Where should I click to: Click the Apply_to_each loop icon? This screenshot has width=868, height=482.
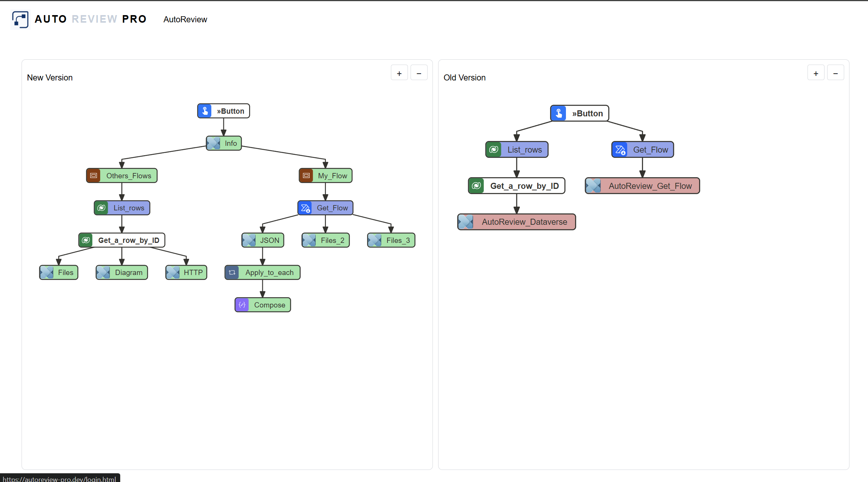pos(232,272)
